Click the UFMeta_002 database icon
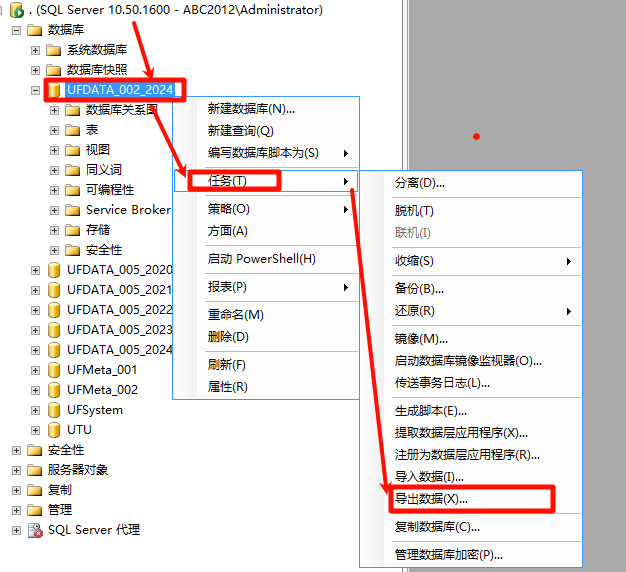 click(54, 390)
